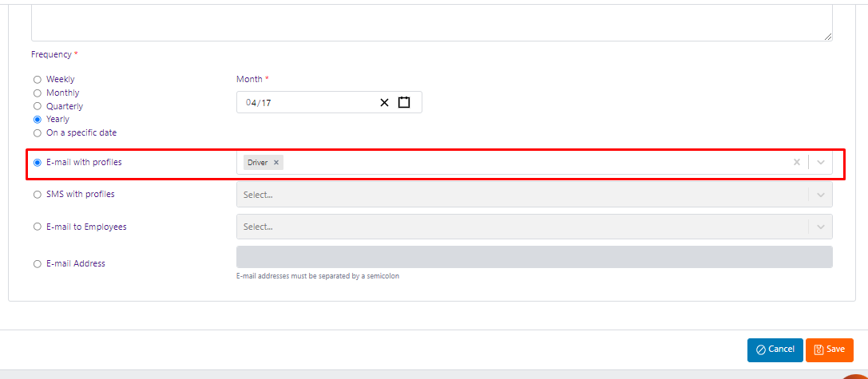
Task: Open the SMS with profiles dropdown arrow
Action: click(821, 195)
